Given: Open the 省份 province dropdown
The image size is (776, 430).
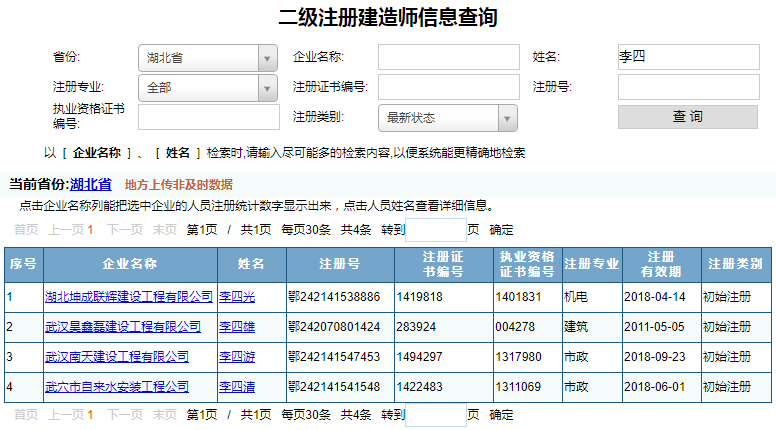Looking at the screenshot, I should pyautogui.click(x=207, y=58).
